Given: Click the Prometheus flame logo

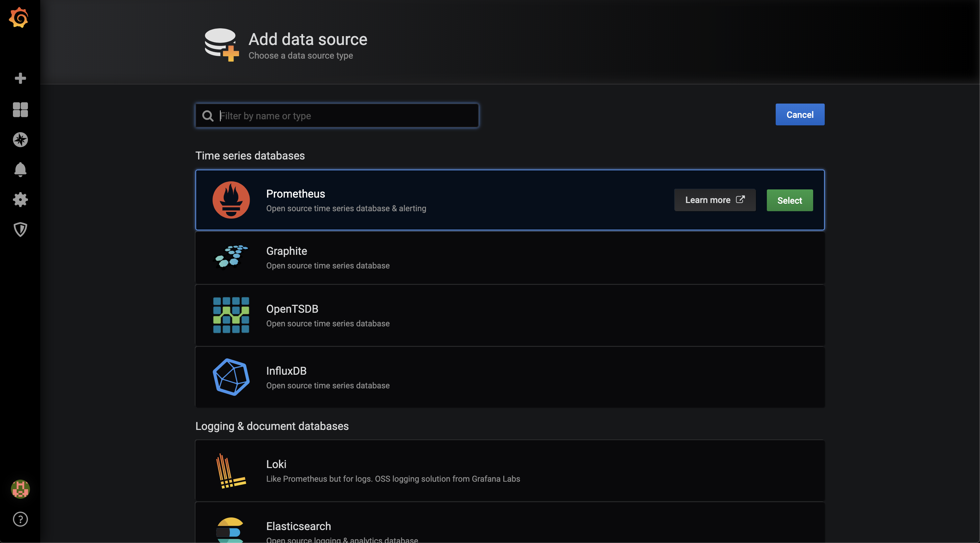Looking at the screenshot, I should coord(231,200).
